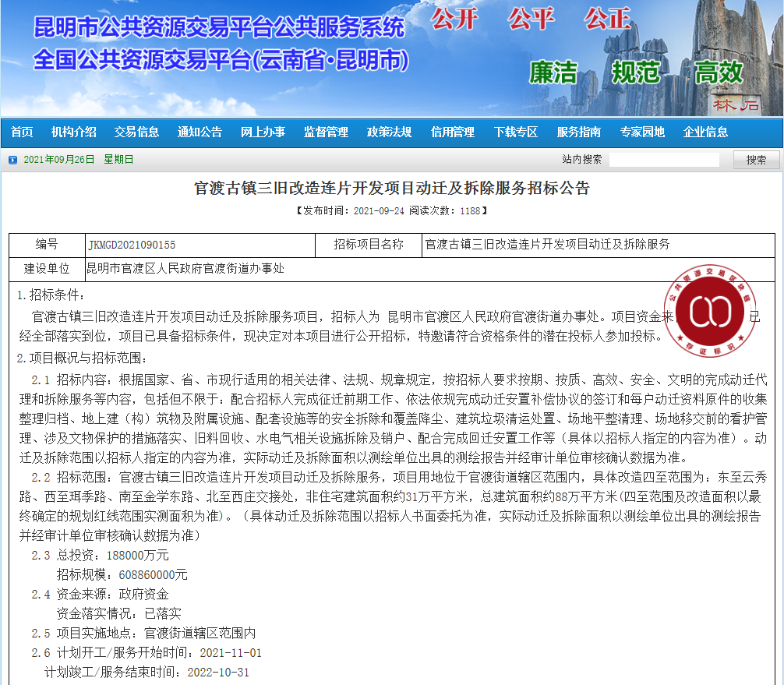Screen dimensions: 784x685
Task: Select the 监督管理 menu item
Action: [326, 132]
